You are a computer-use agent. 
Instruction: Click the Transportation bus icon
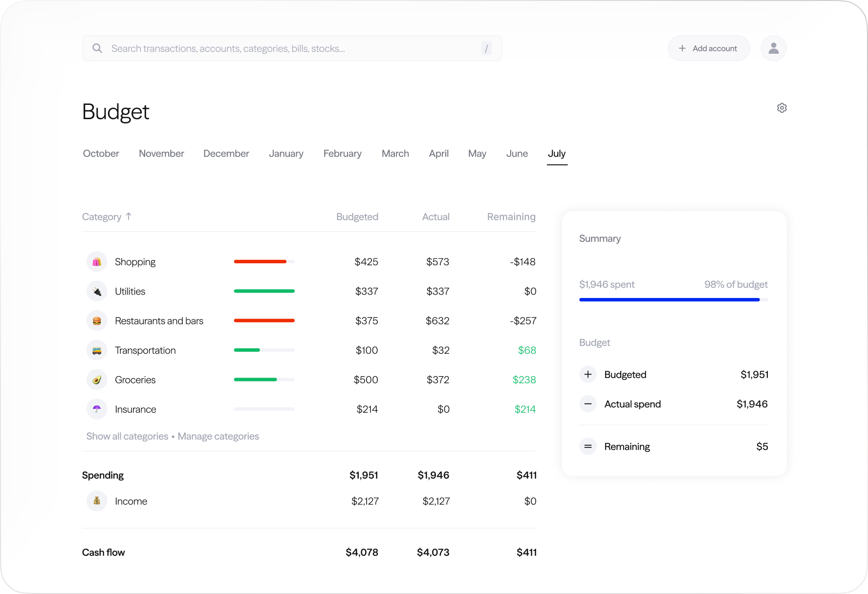(97, 350)
